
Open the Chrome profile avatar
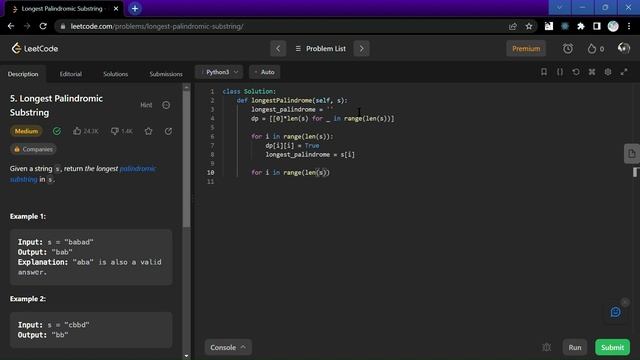[x=613, y=26]
